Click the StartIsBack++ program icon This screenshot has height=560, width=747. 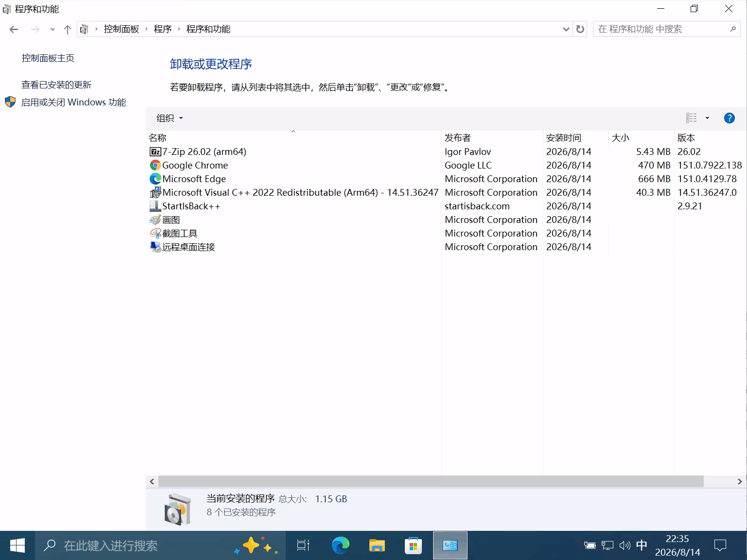click(155, 206)
